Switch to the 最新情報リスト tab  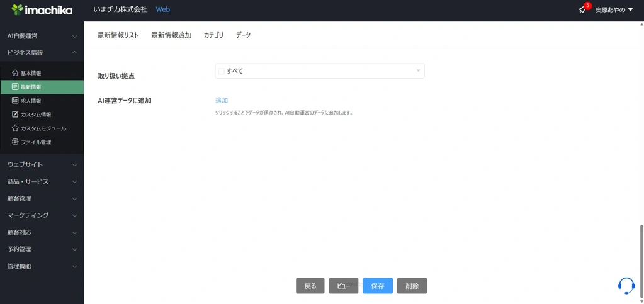click(x=118, y=35)
